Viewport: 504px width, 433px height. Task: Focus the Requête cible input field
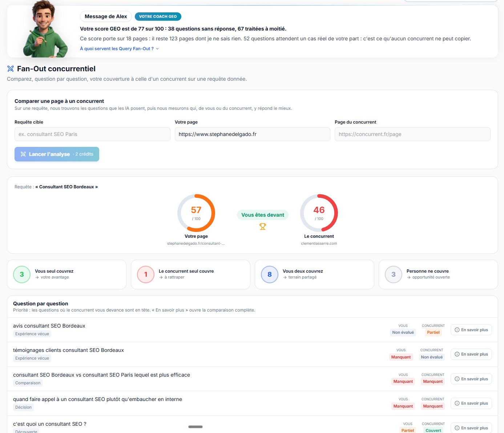pos(92,134)
